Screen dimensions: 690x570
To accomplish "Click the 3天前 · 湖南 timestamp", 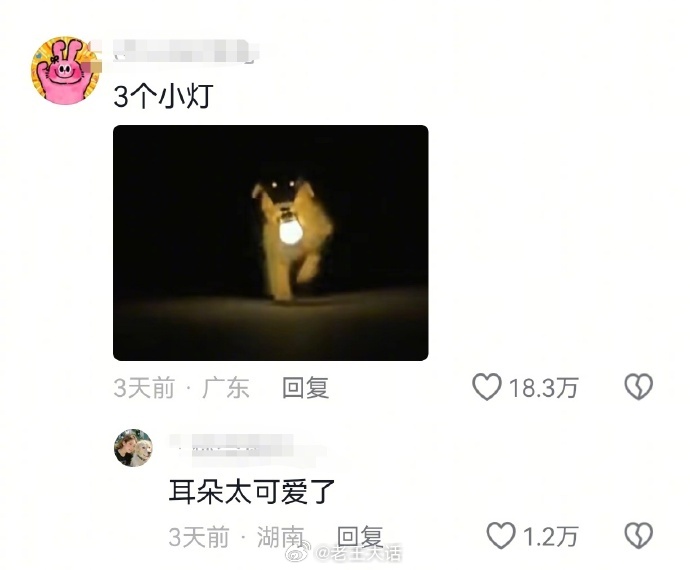I will tap(236, 537).
